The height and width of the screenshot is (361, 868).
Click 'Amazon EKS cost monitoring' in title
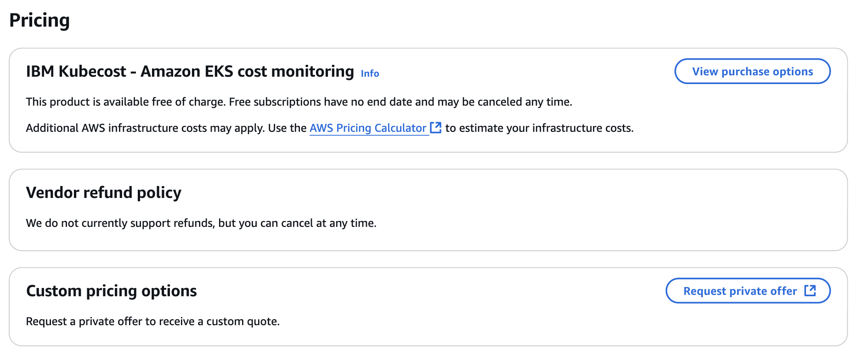247,72
